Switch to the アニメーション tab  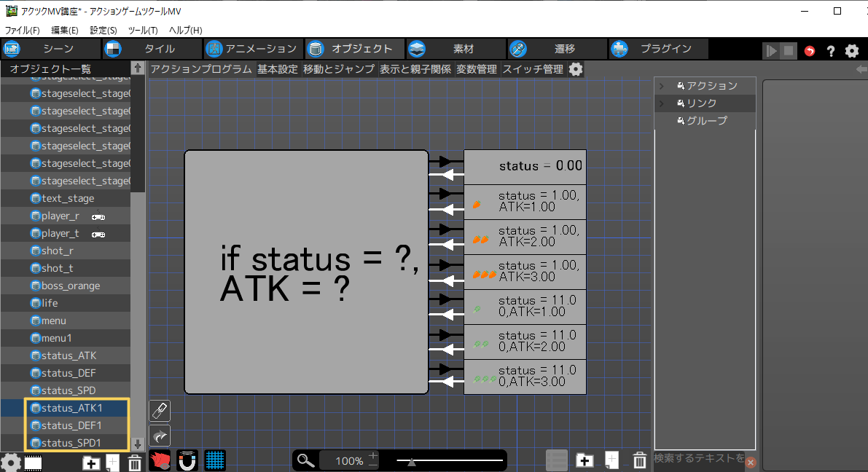tap(252, 49)
